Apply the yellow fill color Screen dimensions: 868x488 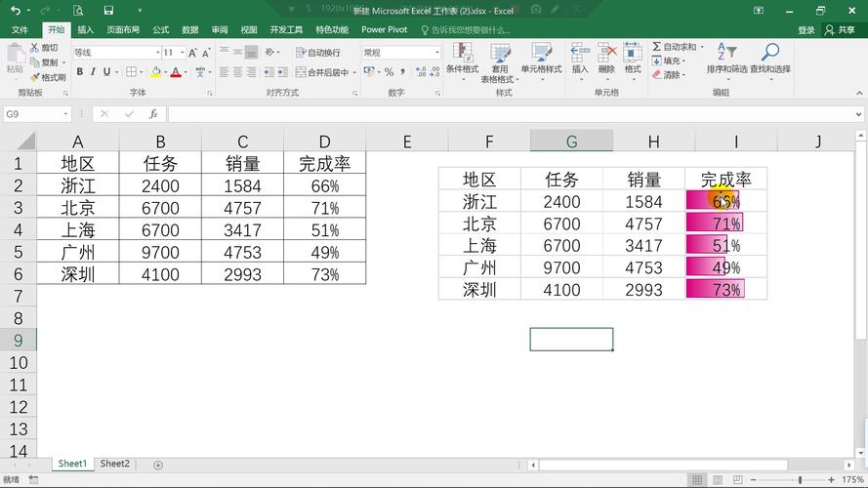tap(155, 72)
